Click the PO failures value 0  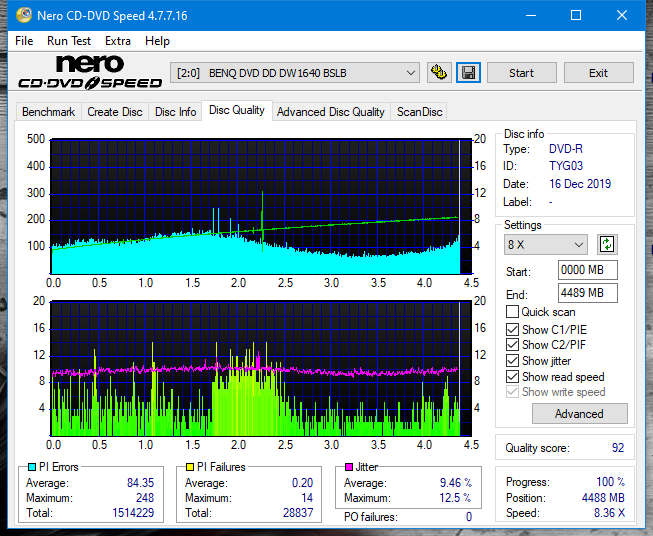[x=469, y=517]
